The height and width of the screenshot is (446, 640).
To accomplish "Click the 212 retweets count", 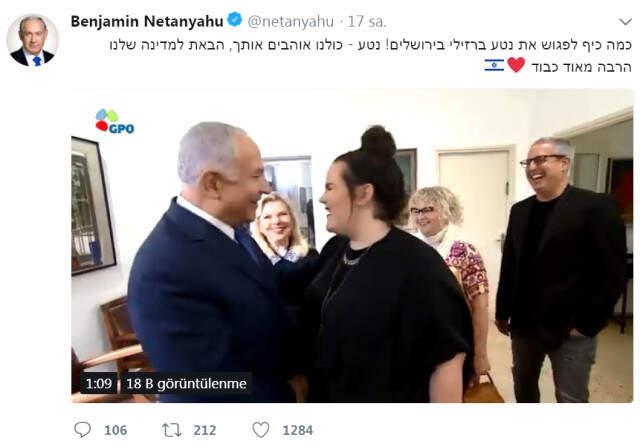I will coord(205,430).
